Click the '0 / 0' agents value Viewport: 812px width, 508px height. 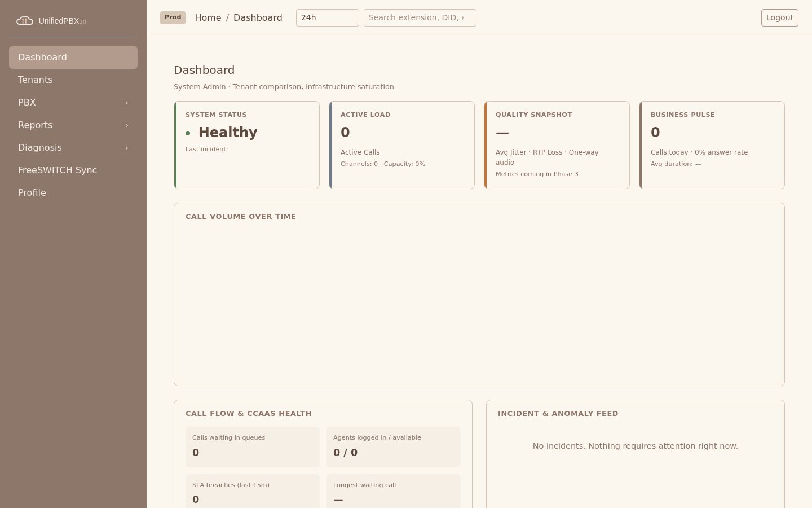pyautogui.click(x=345, y=453)
